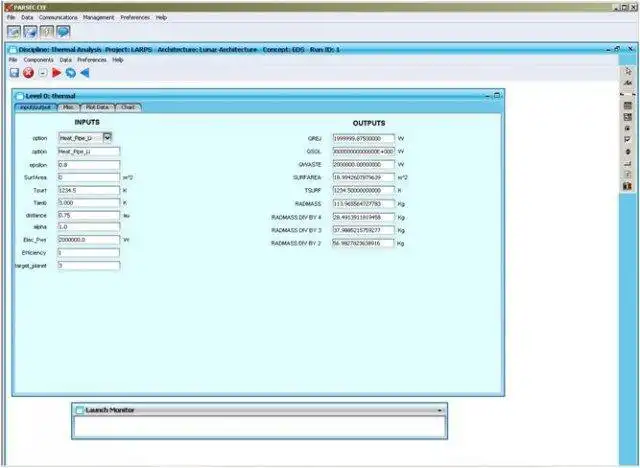The width and height of the screenshot is (640, 468).
Task: Click the SURFAREA output field
Action: (364, 177)
